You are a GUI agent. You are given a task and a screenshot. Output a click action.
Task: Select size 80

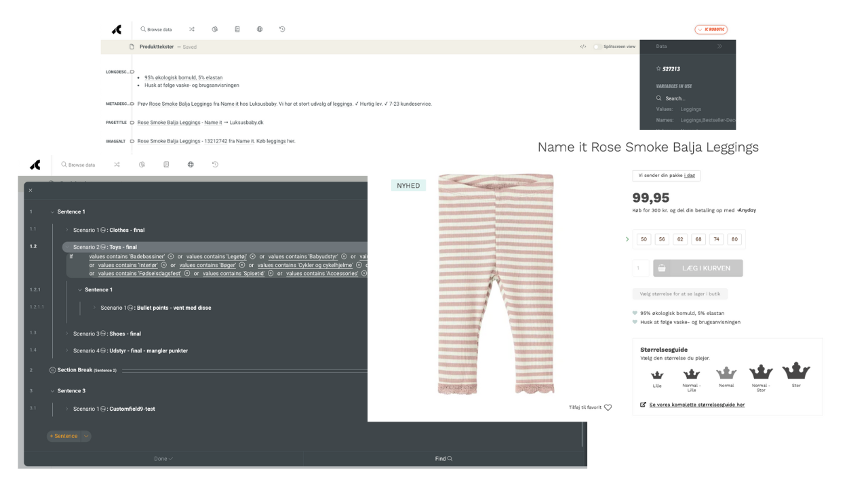coord(734,239)
